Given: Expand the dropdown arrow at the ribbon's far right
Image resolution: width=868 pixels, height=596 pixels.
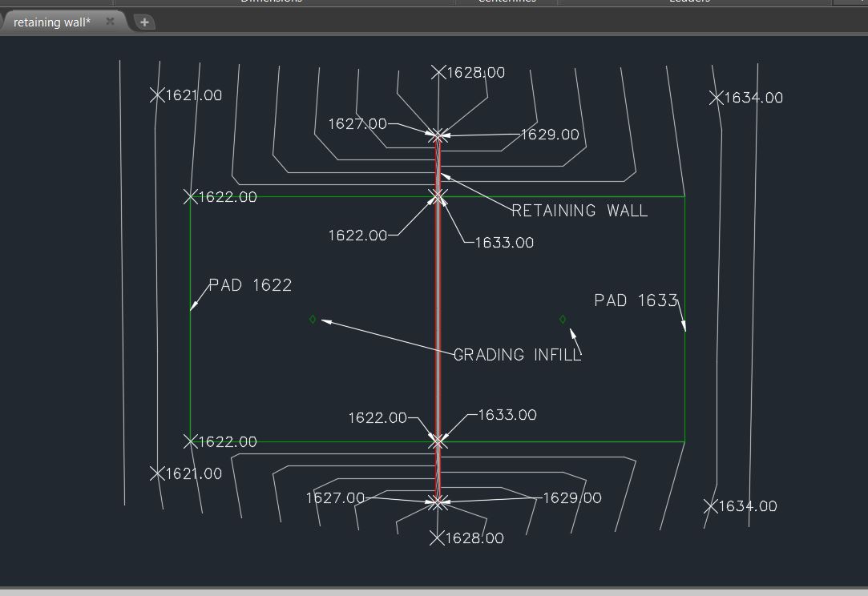Looking at the screenshot, I should click(861, 2).
